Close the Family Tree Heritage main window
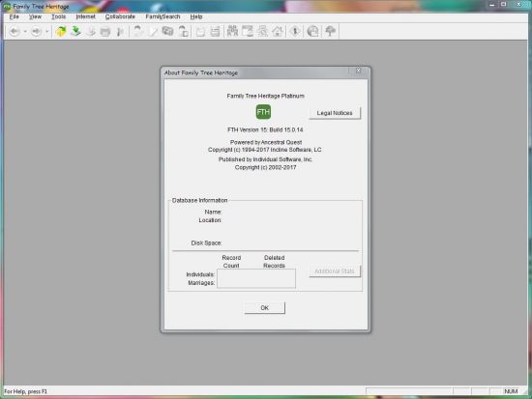 [519, 5]
